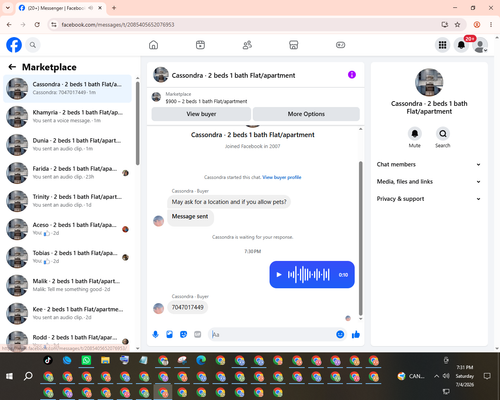The height and width of the screenshot is (400, 500).
Task: Open the Chrome three-dot menu
Action: click(491, 25)
